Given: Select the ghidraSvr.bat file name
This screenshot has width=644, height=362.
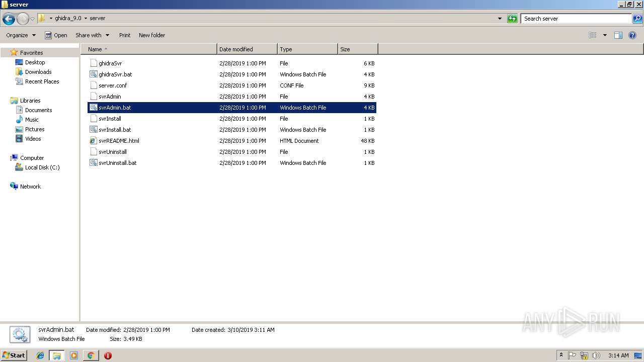Looking at the screenshot, I should (x=115, y=74).
